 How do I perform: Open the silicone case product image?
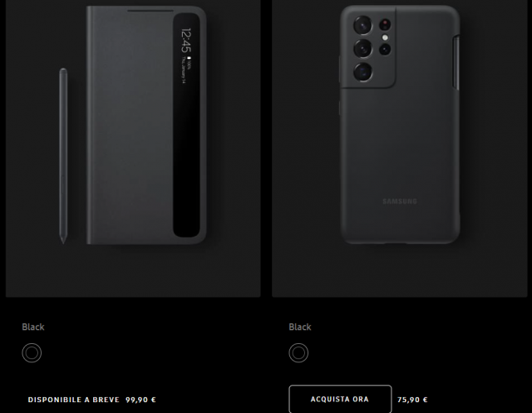pyautogui.click(x=400, y=124)
